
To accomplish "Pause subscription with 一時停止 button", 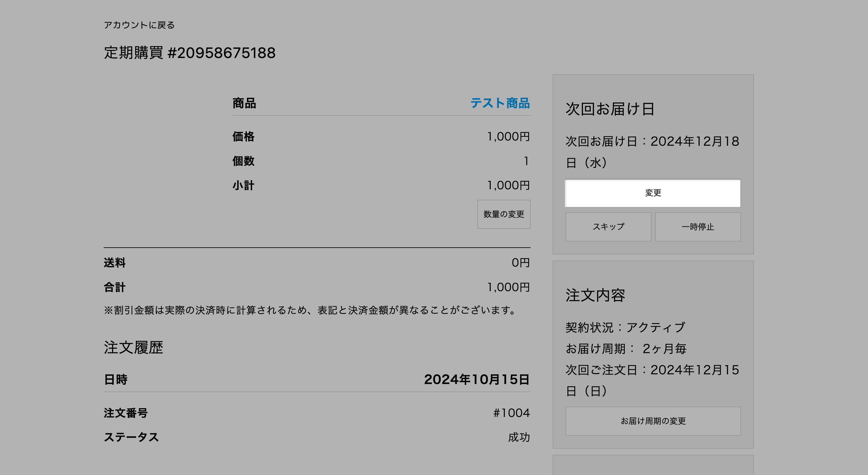I will click(697, 227).
